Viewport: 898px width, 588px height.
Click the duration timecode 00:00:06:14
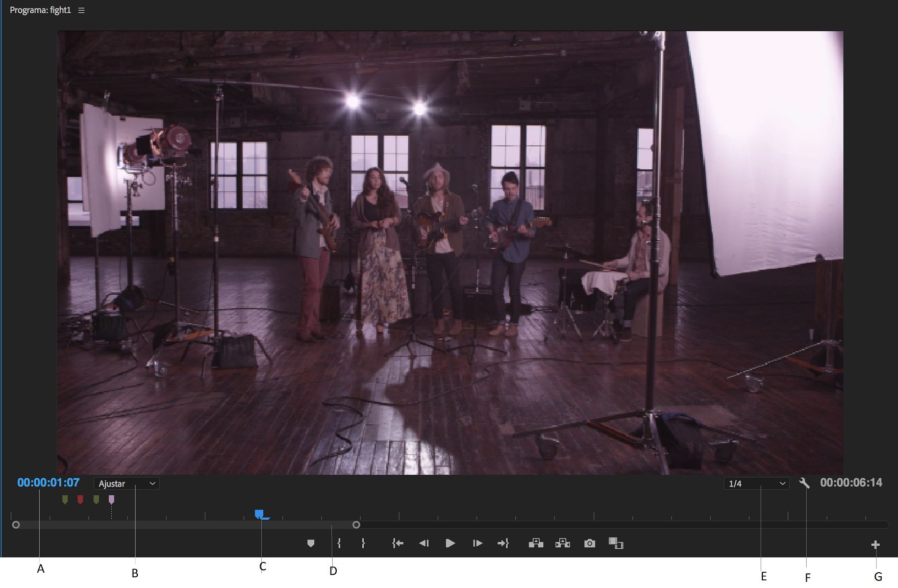click(851, 482)
